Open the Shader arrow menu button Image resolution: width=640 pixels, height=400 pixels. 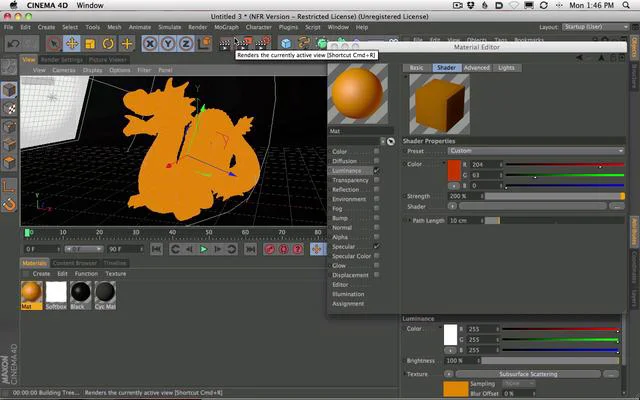tap(452, 207)
